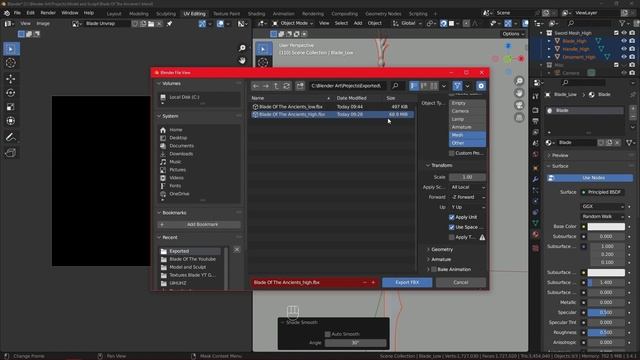The width and height of the screenshot is (640, 360).
Task: Go to the next folder in file browser
Action: pyautogui.click(x=266, y=86)
